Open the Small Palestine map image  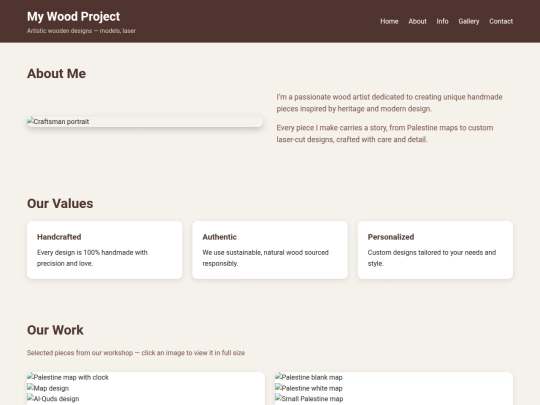[309, 399]
